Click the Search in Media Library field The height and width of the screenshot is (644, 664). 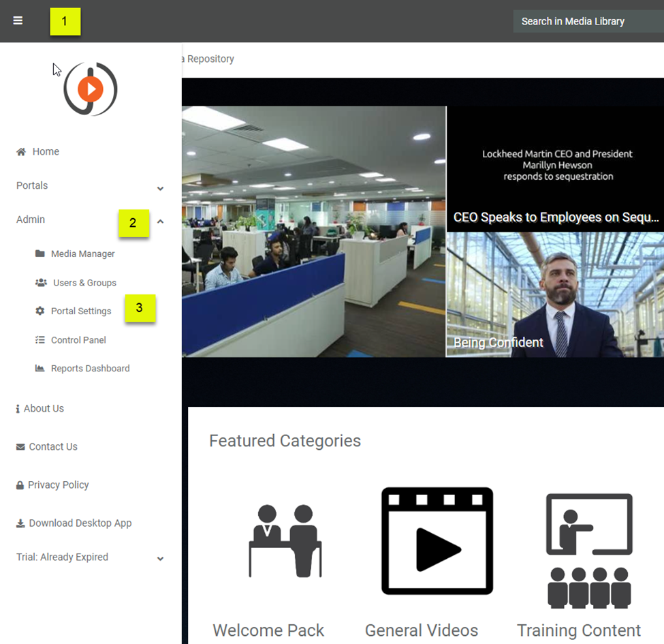click(x=588, y=21)
